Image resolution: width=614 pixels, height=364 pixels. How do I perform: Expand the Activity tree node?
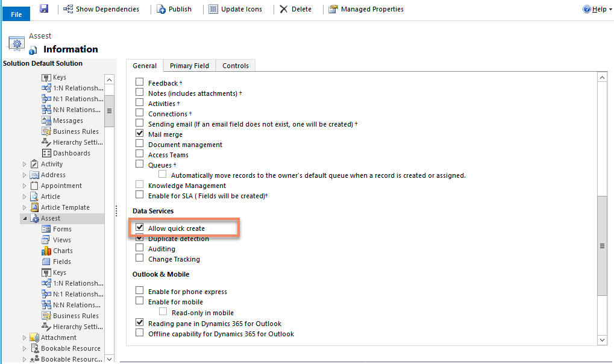pos(23,163)
